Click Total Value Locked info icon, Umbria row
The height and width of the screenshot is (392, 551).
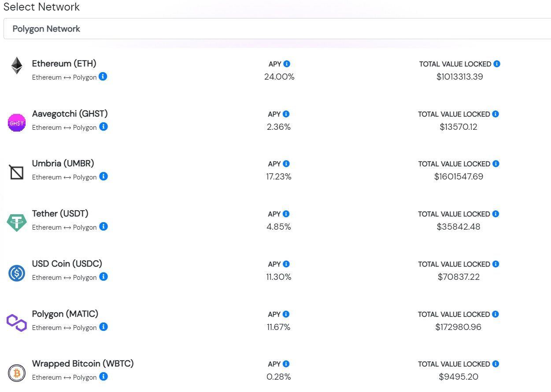[x=496, y=164]
